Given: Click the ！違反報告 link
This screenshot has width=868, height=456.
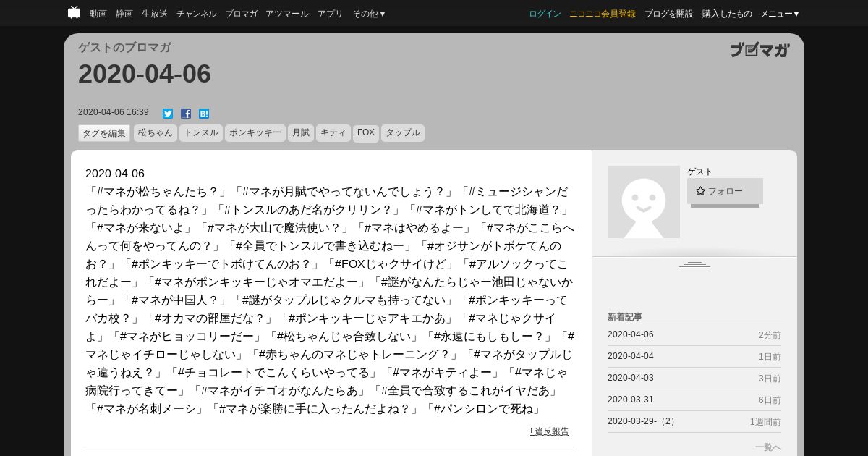Looking at the screenshot, I should tap(550, 431).
